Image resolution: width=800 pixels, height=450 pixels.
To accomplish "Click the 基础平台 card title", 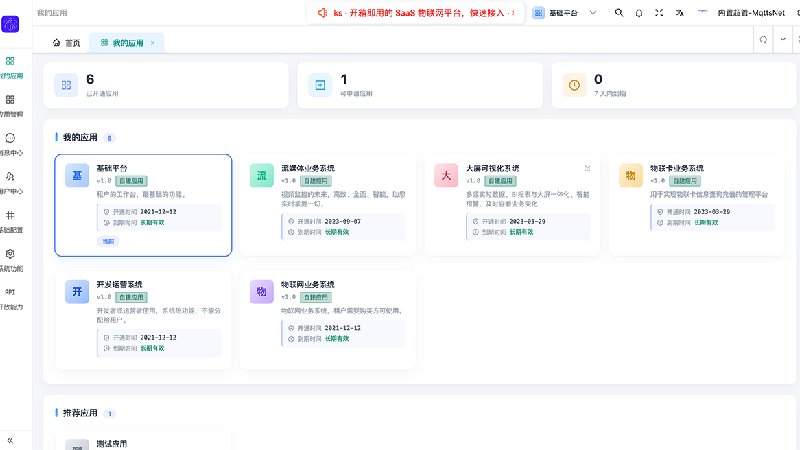I will tap(112, 168).
